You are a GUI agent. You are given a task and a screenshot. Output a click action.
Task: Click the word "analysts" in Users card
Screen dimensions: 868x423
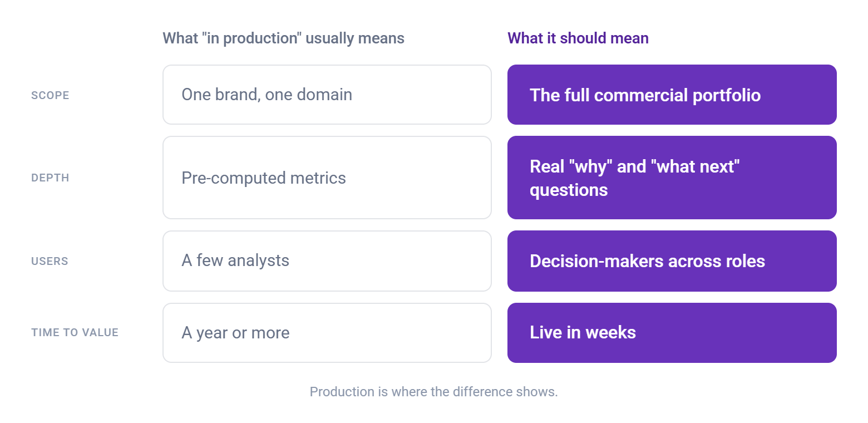258,260
